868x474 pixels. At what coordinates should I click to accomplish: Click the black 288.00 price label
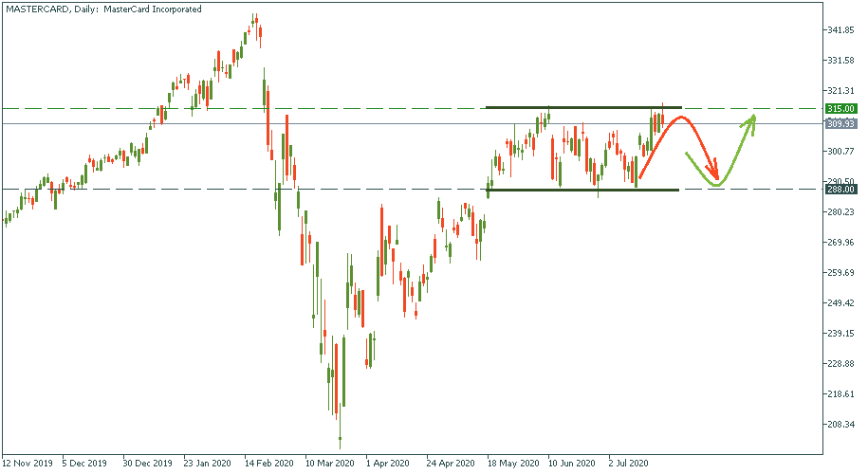pos(841,189)
